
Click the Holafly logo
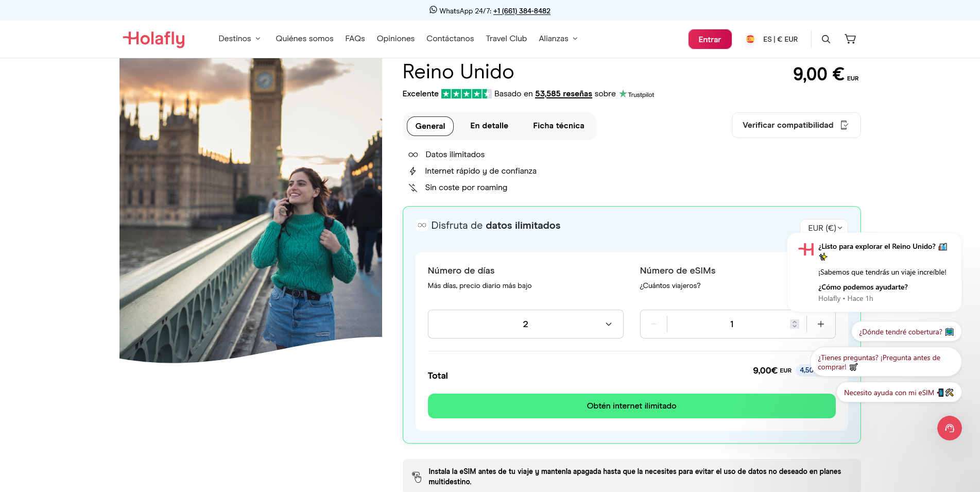(153, 39)
